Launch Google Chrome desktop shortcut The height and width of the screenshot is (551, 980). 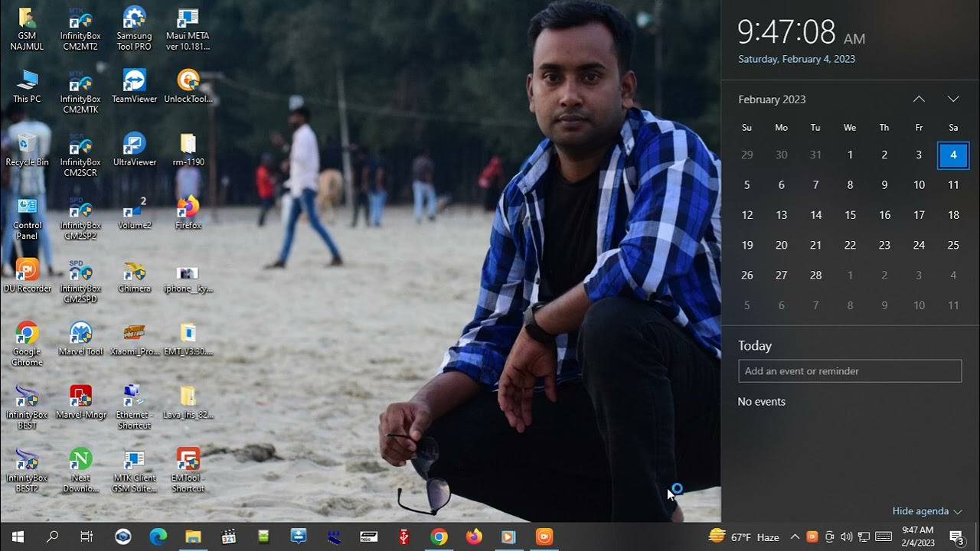point(27,344)
